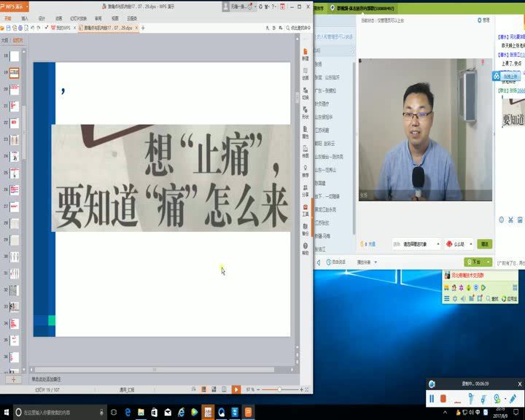This screenshot has height=420, width=525.
Task: Open the Mail app from taskbar
Action: point(168,412)
